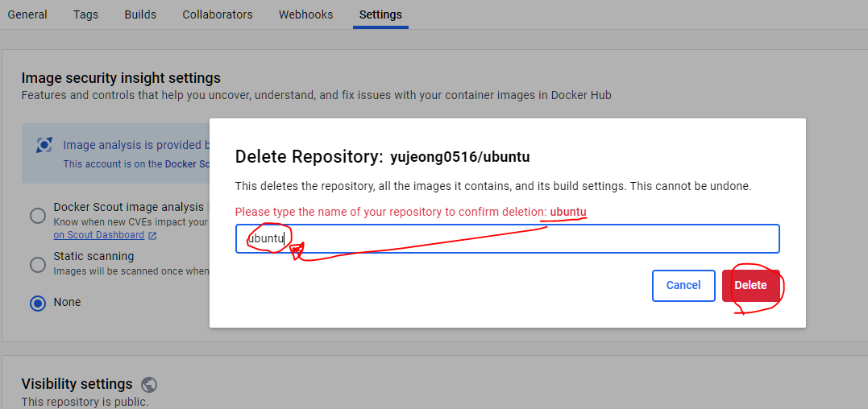
Task: Click the red Delete button
Action: (x=750, y=285)
